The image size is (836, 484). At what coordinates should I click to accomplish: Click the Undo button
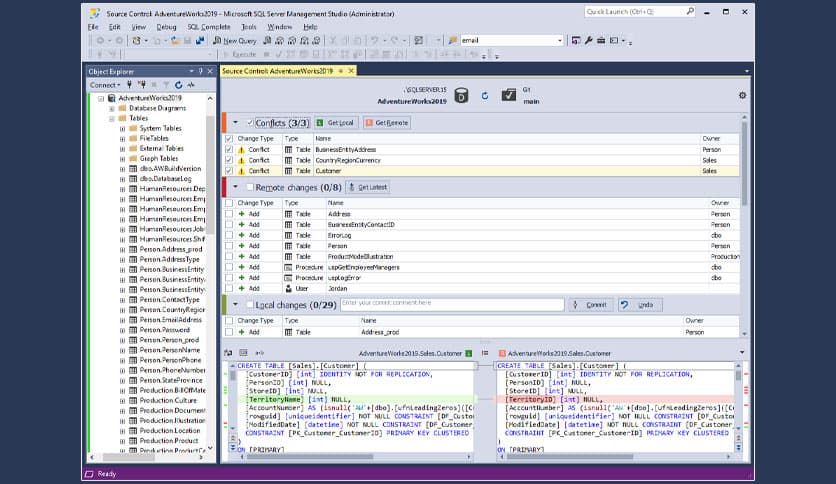pyautogui.click(x=640, y=305)
